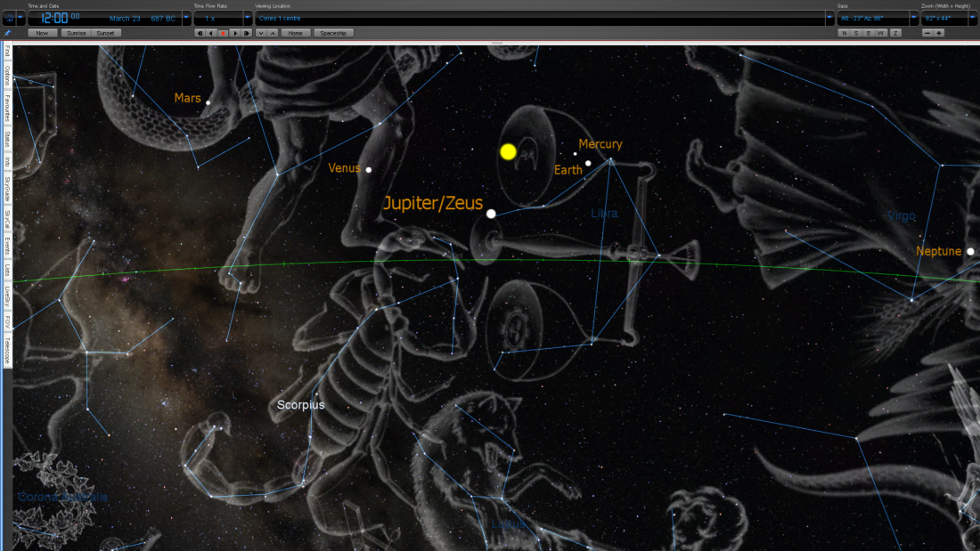Click the blue pushpin icon

(x=7, y=33)
